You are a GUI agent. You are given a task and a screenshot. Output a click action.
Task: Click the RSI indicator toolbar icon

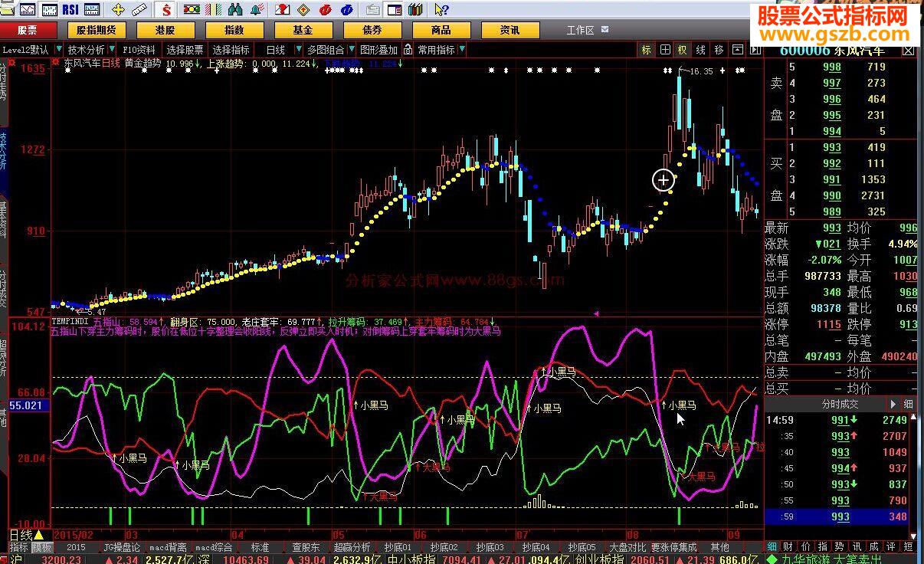pos(70,10)
